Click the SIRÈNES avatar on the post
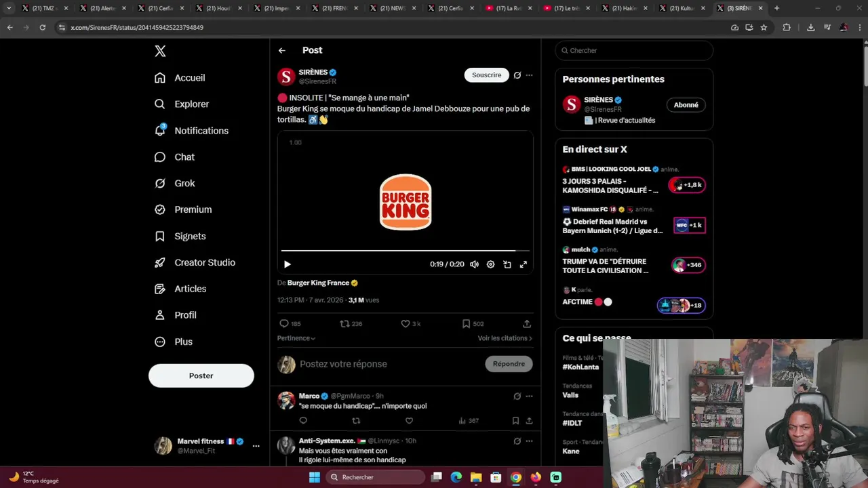868x488 pixels. coord(286,77)
